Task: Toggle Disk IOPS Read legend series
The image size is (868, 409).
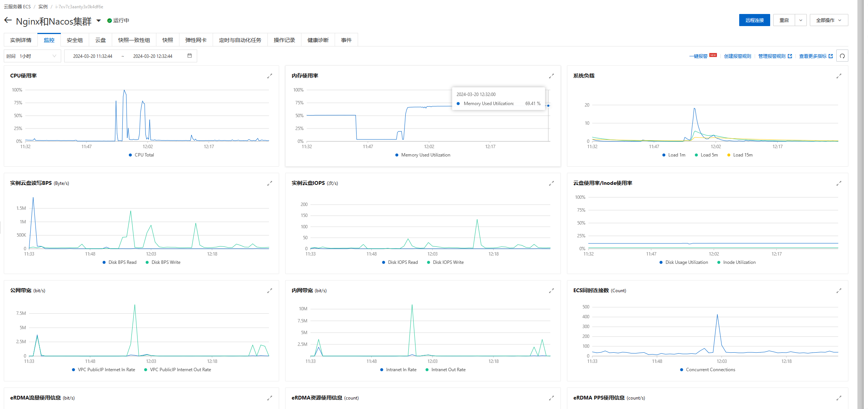Action: (400, 262)
